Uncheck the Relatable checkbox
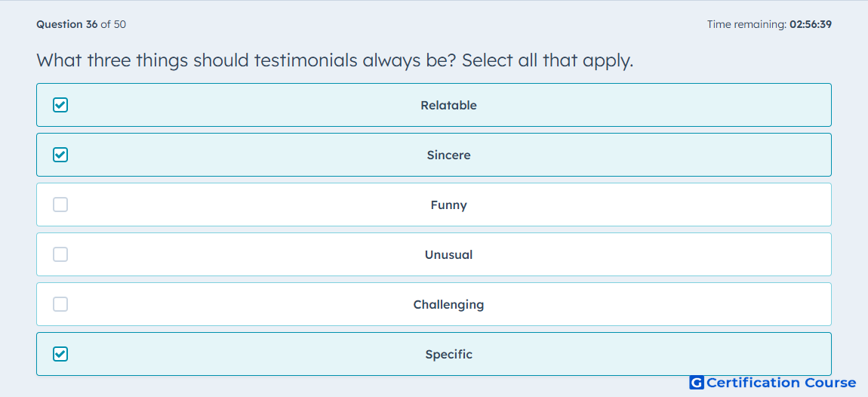Screen dimensions: 868x397 tap(60, 105)
